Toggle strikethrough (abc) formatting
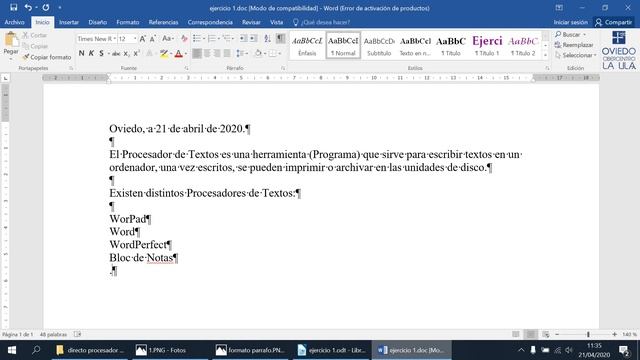The image size is (640, 360). tap(116, 53)
